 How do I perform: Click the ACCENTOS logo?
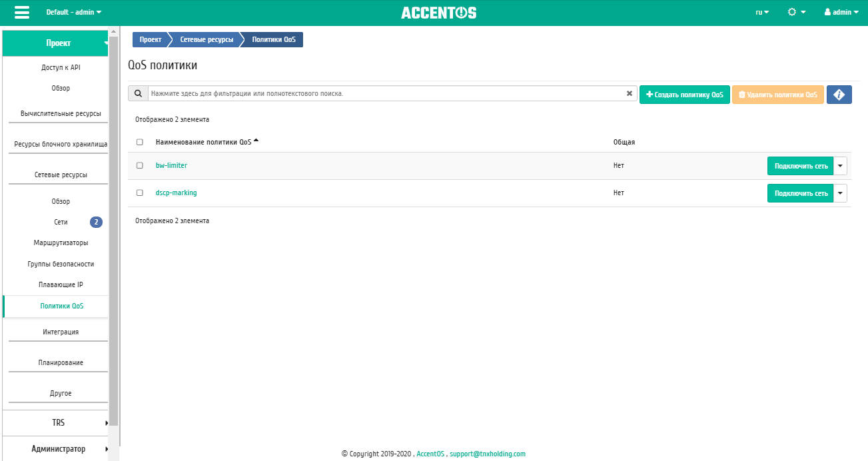pyautogui.click(x=438, y=13)
